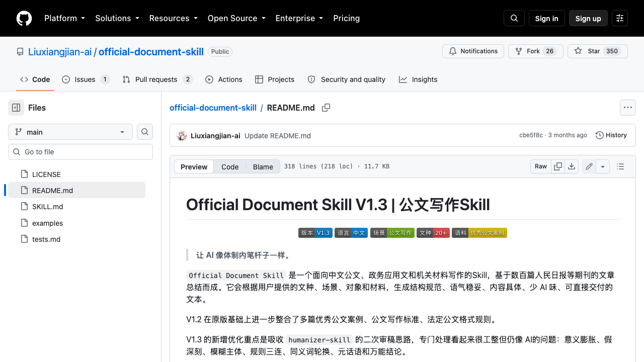
Task: Open LICENSE in file tree
Action: 76,174
